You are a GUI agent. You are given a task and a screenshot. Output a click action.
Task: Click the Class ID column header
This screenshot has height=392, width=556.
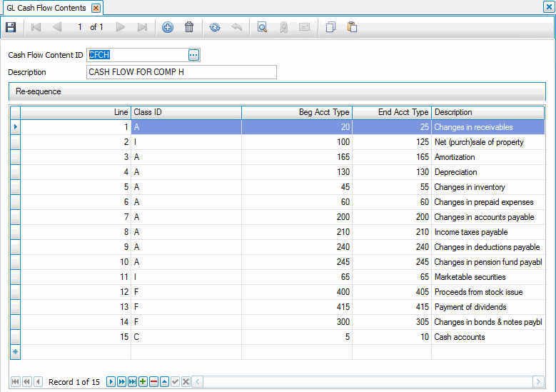tap(186, 112)
